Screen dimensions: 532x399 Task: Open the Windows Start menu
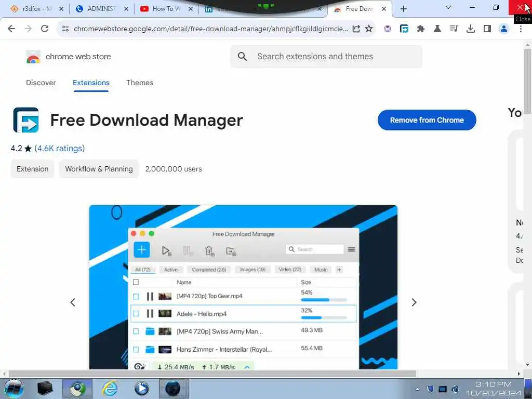(14, 389)
